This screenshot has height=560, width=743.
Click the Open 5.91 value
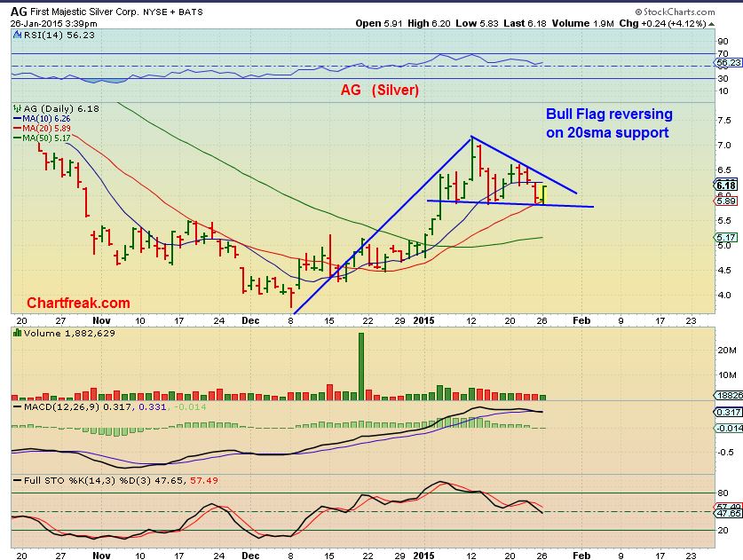point(379,23)
